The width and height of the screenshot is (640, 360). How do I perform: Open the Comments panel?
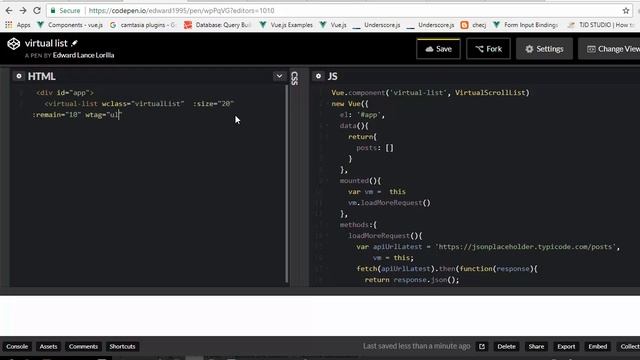tap(83, 347)
